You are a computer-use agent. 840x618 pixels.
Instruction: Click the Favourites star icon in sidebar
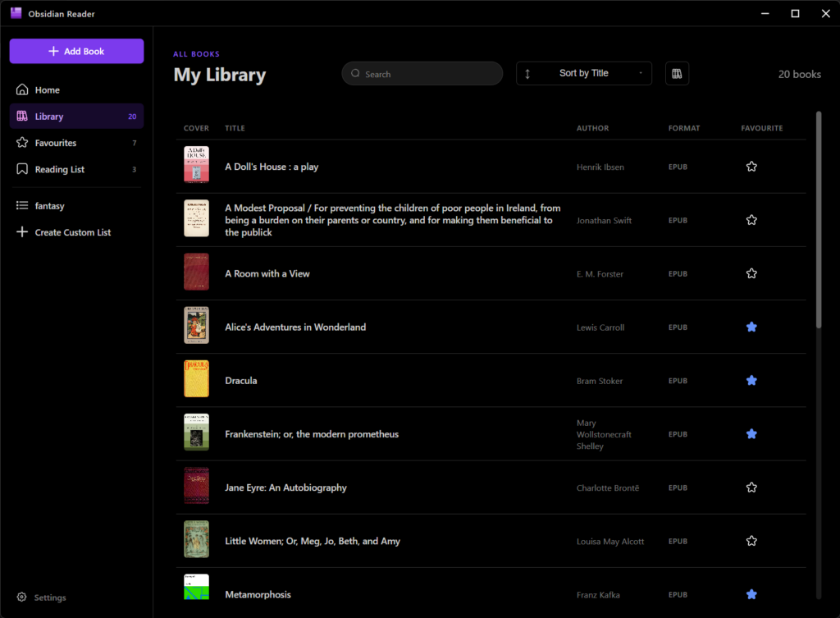click(x=22, y=142)
